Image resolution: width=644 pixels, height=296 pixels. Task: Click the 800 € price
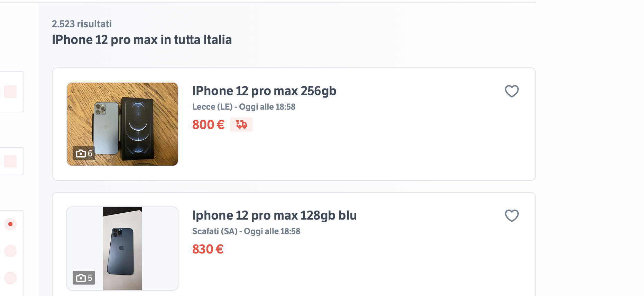click(x=208, y=124)
